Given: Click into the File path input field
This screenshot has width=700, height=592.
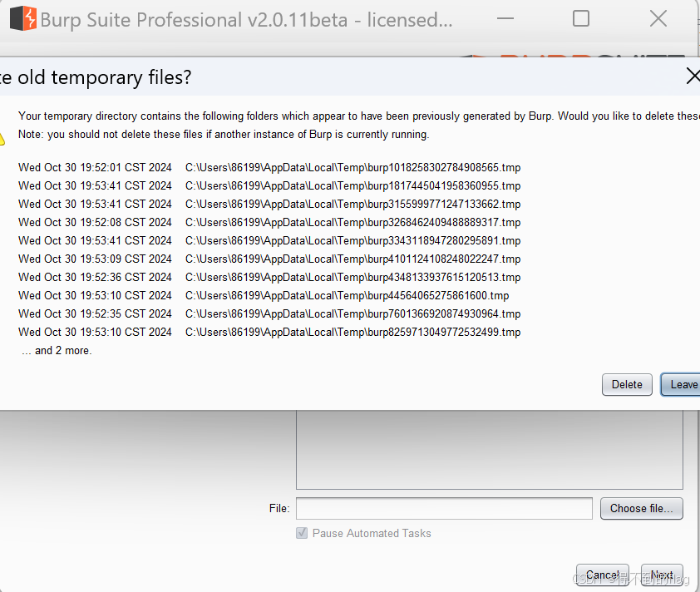Looking at the screenshot, I should (x=444, y=509).
